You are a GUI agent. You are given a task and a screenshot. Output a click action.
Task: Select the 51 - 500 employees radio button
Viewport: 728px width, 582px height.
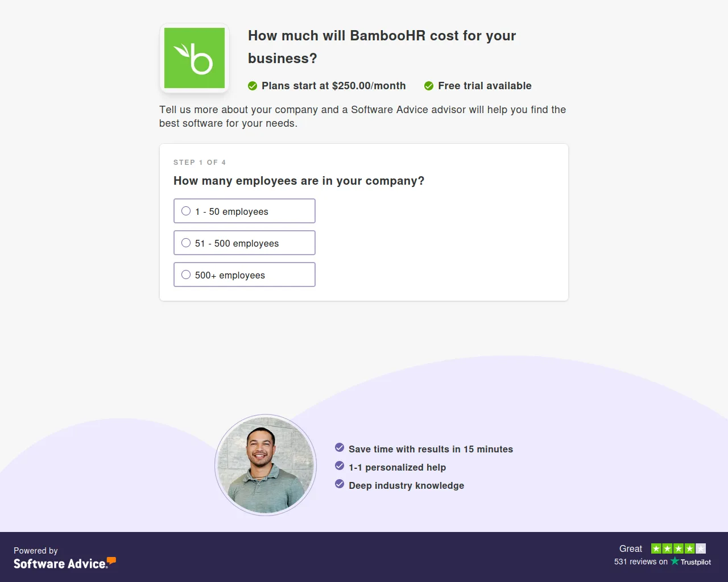[x=186, y=243]
